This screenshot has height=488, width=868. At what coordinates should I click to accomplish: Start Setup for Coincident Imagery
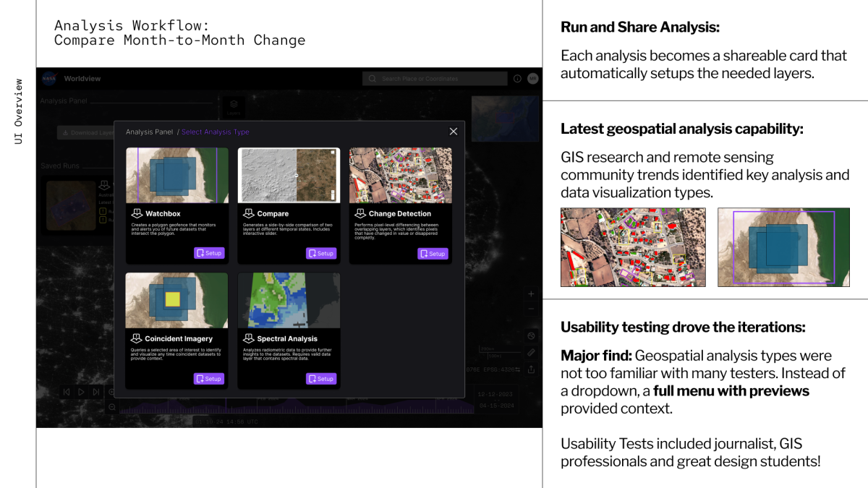click(209, 379)
